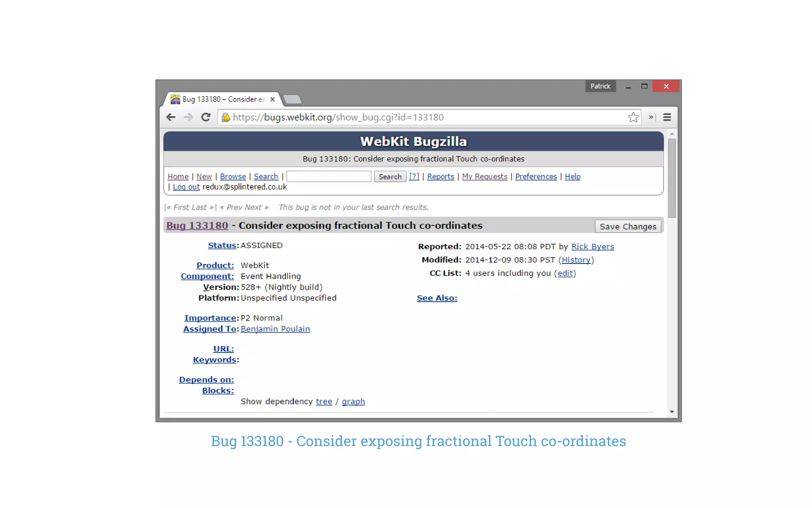Open Benjamin Poulain's assignee link

[275, 329]
